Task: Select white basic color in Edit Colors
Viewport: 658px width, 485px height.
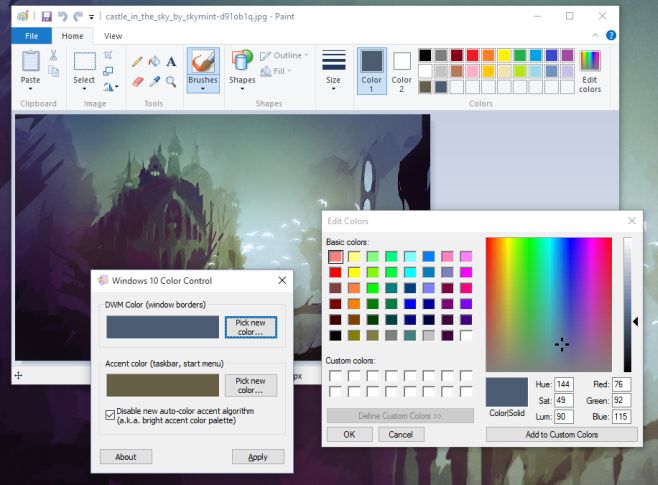Action: (466, 335)
